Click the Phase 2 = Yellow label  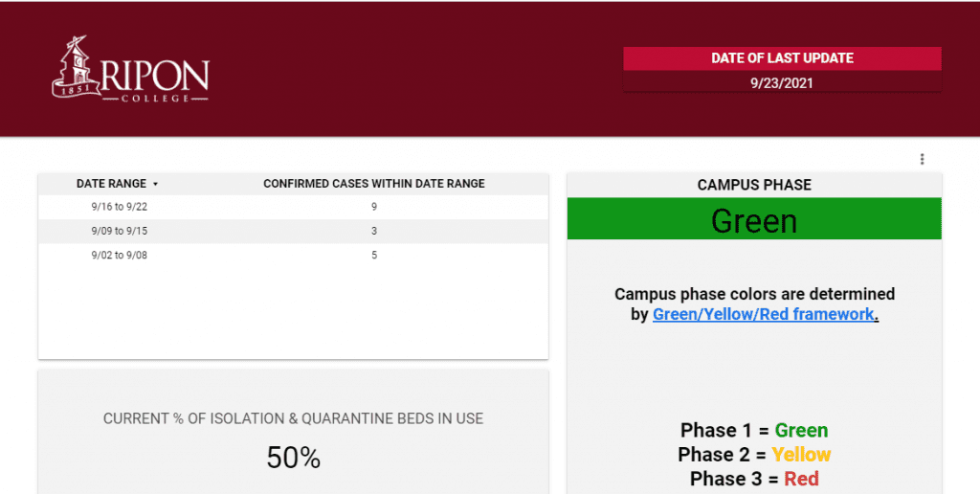click(x=754, y=454)
